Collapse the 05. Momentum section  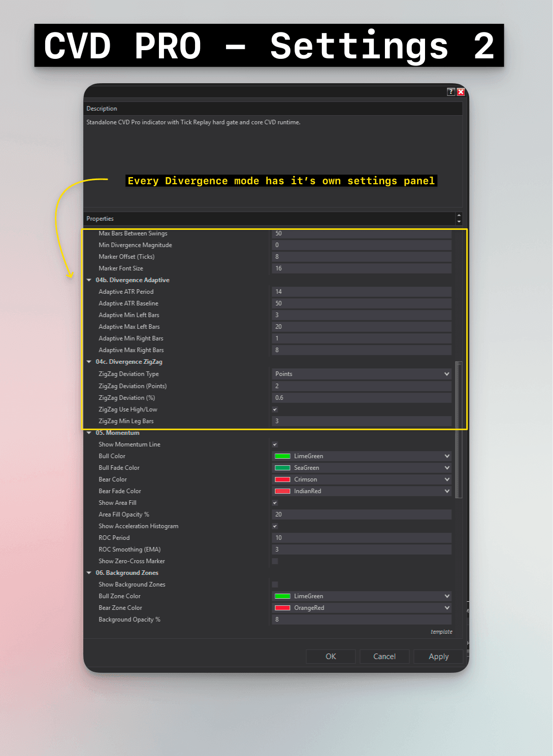(x=89, y=432)
